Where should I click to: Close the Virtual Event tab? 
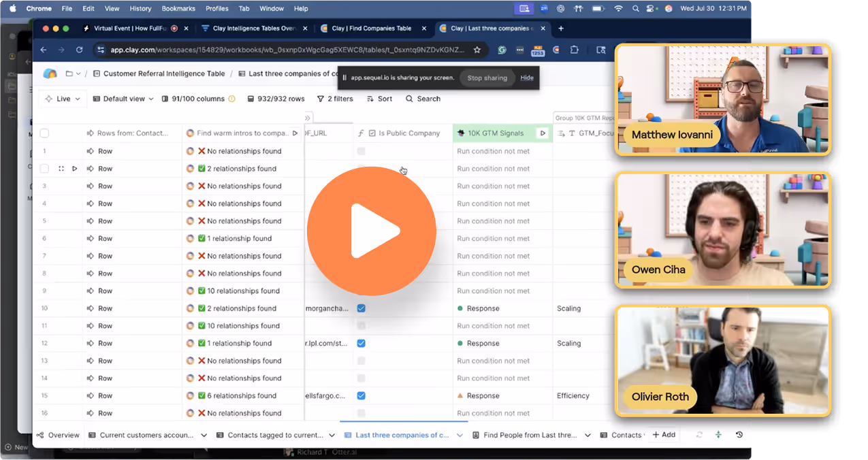[186, 29]
